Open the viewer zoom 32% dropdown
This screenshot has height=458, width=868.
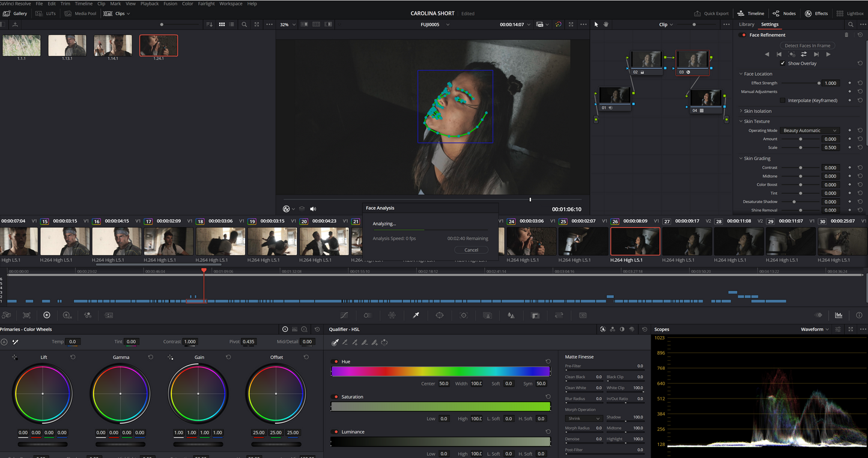click(x=287, y=25)
